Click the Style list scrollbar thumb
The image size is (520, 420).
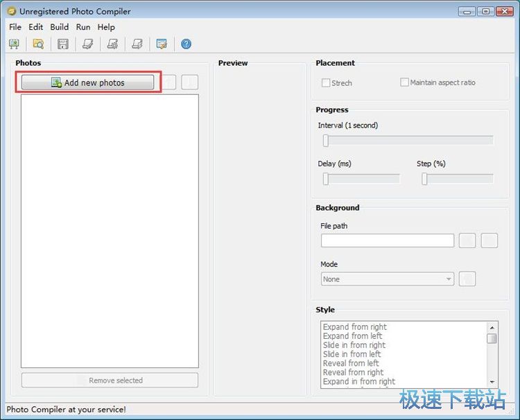[x=492, y=338]
